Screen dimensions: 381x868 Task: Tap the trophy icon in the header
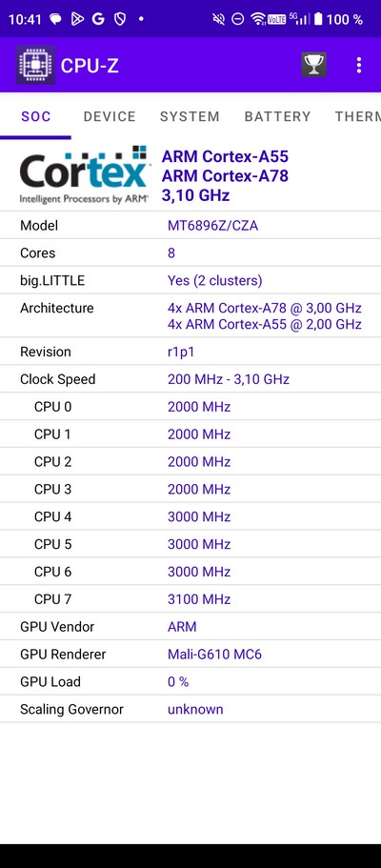pyautogui.click(x=313, y=66)
